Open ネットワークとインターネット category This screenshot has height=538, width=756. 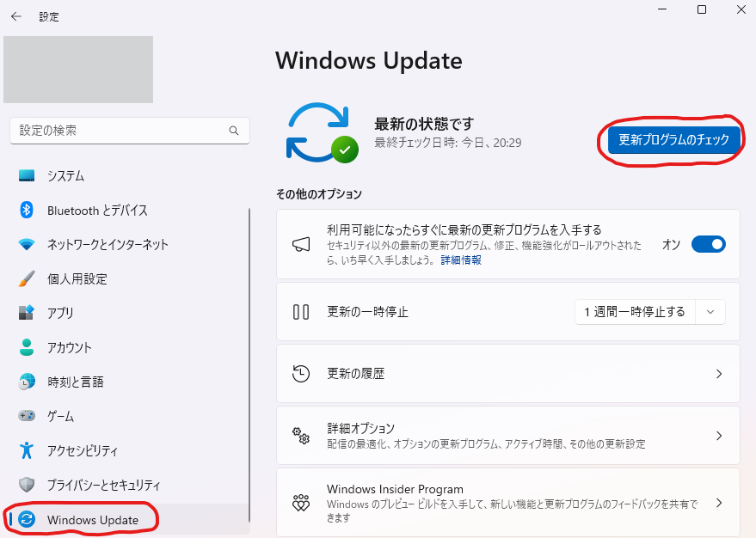tap(128, 245)
